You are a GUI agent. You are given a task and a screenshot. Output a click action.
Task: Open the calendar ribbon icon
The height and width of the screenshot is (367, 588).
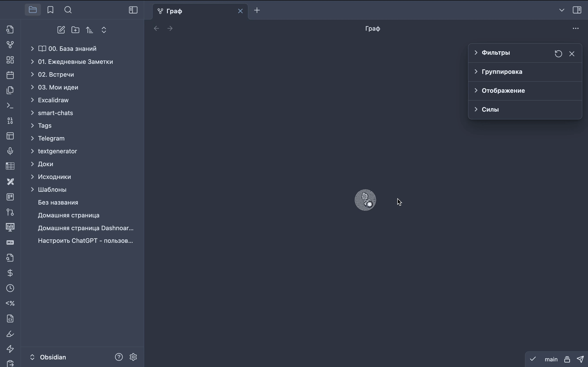10,75
